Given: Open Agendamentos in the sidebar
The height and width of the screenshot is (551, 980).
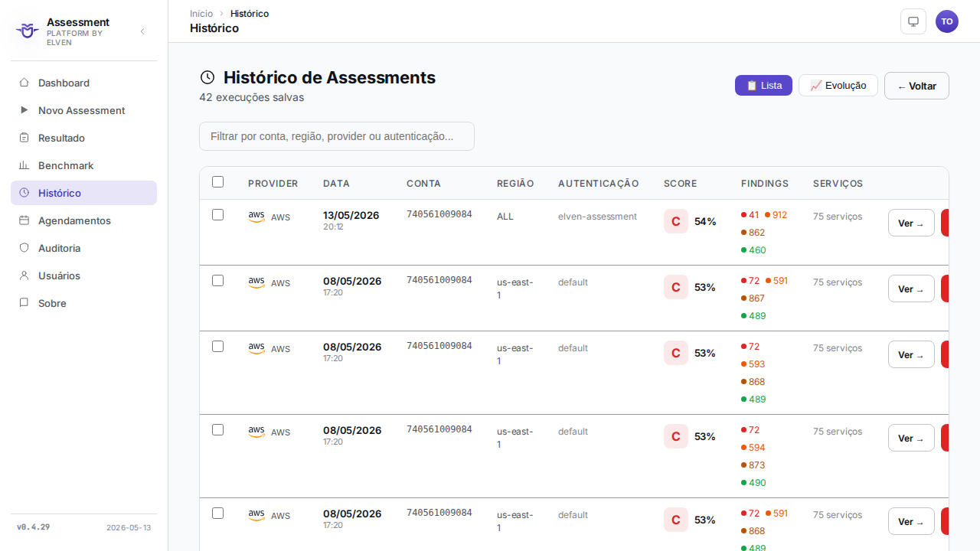Looking at the screenshot, I should coord(83,220).
